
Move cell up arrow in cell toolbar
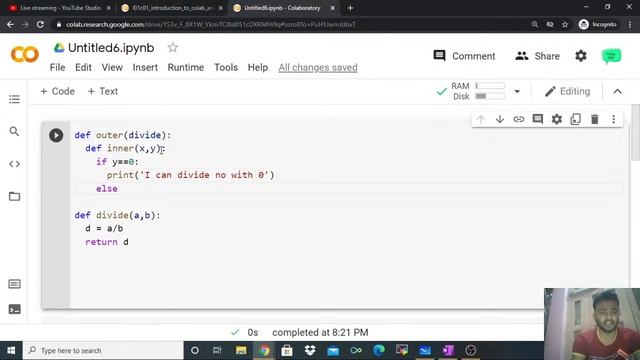(x=481, y=119)
